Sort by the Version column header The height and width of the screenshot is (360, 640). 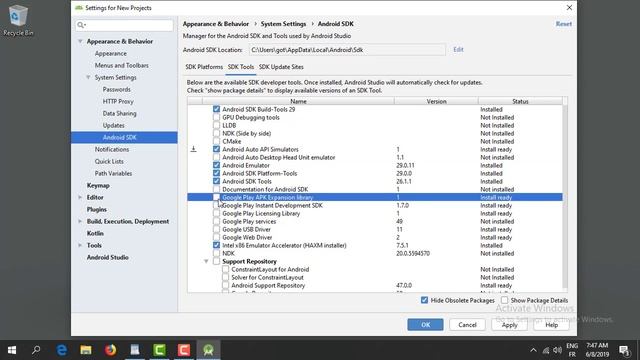[x=436, y=101]
